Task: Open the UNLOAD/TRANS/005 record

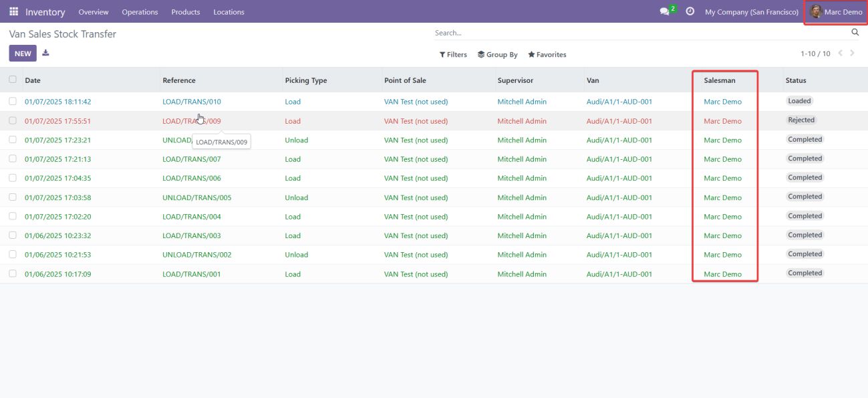Action: pyautogui.click(x=196, y=198)
